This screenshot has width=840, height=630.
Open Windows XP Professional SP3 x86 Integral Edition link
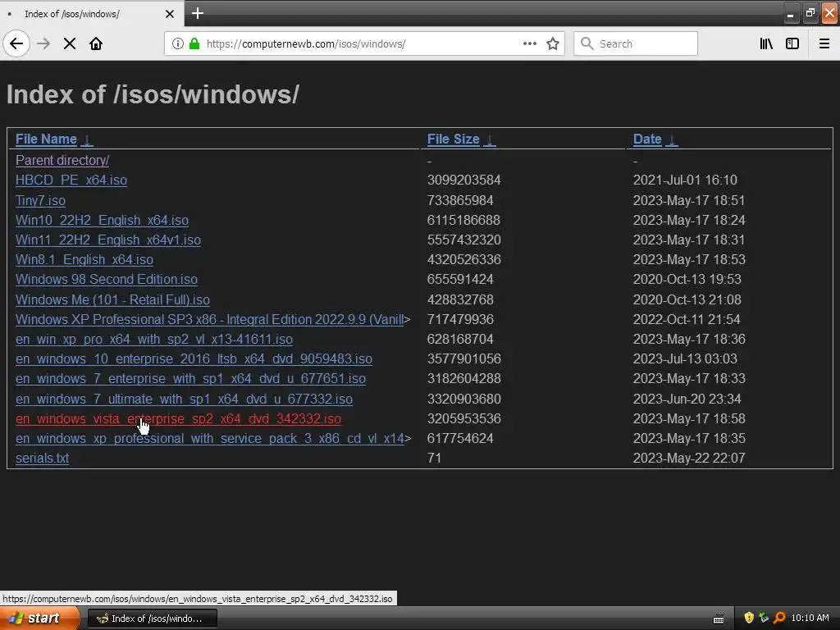[x=209, y=319]
